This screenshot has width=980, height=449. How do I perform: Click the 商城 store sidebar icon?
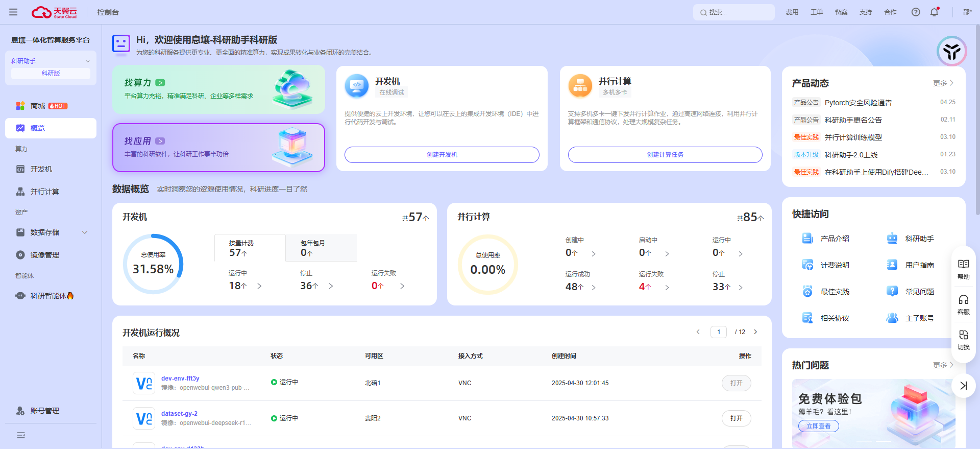(20, 106)
